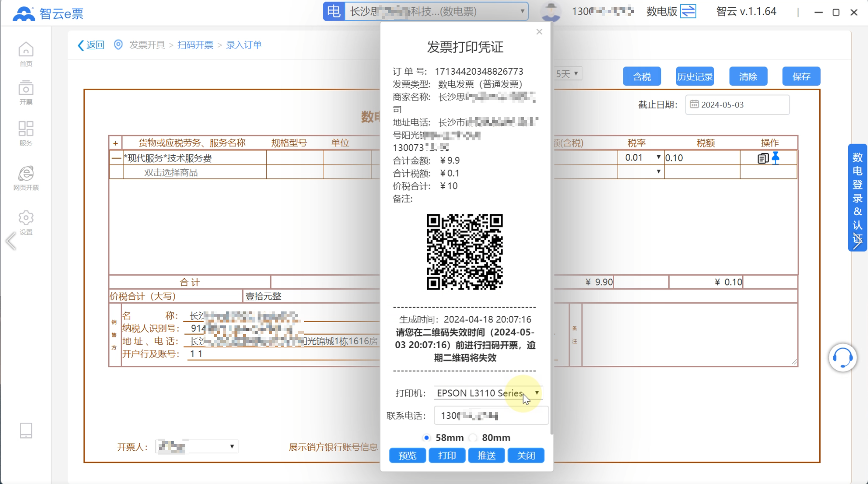Click the plus icon to add item row
The width and height of the screenshot is (868, 484).
[115, 143]
